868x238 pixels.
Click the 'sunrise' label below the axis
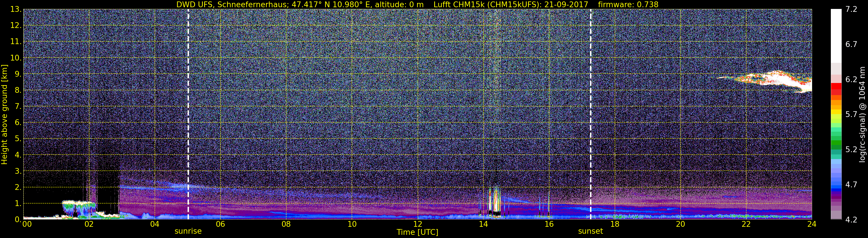pyautogui.click(x=188, y=231)
